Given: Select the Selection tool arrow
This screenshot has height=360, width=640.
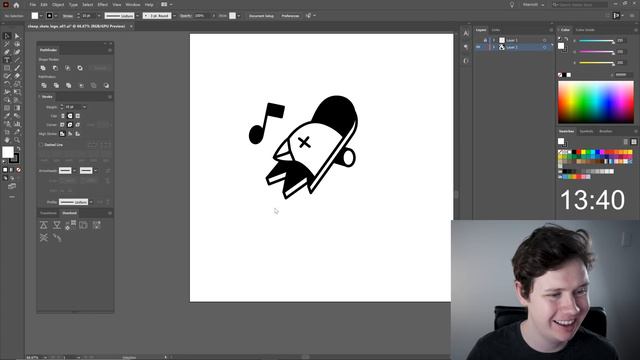Looking at the screenshot, I should [7, 36].
